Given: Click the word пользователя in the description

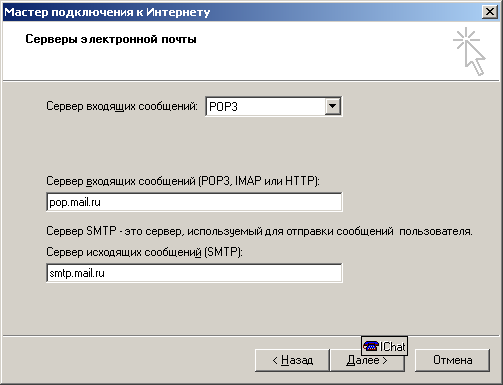Looking at the screenshot, I should [436, 231].
